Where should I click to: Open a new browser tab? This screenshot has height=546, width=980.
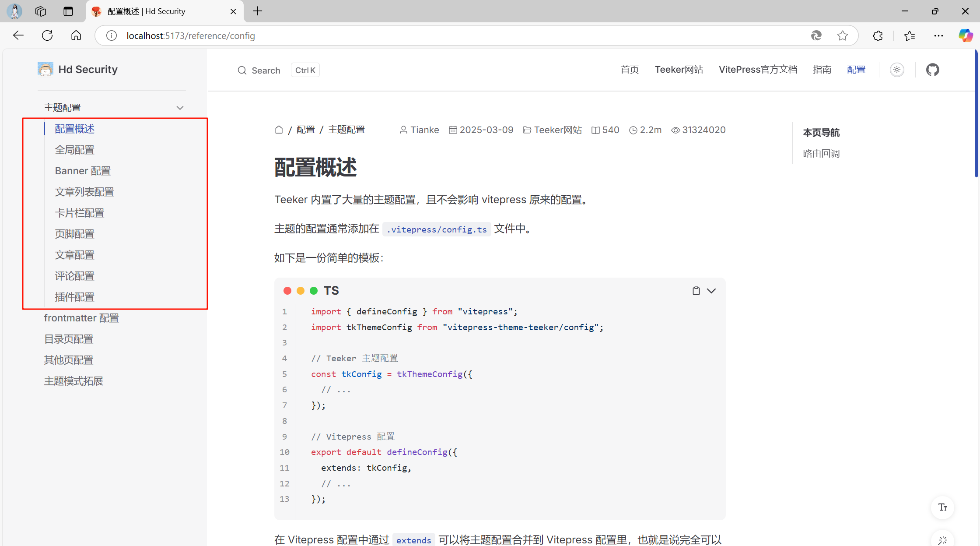click(x=258, y=11)
